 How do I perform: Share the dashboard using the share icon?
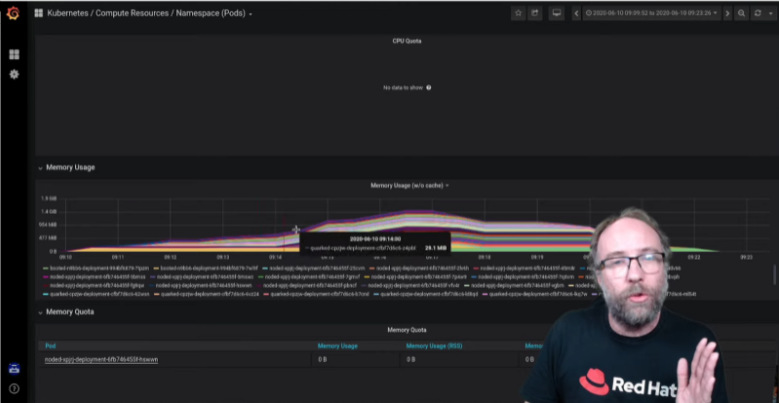535,13
